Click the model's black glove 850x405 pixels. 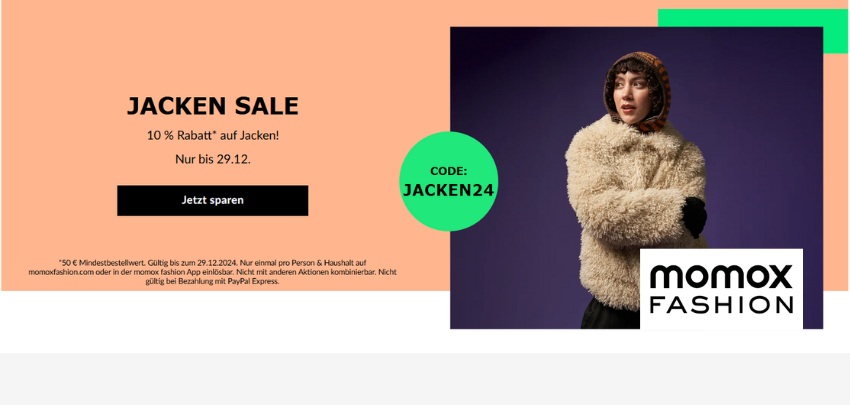coord(694,216)
